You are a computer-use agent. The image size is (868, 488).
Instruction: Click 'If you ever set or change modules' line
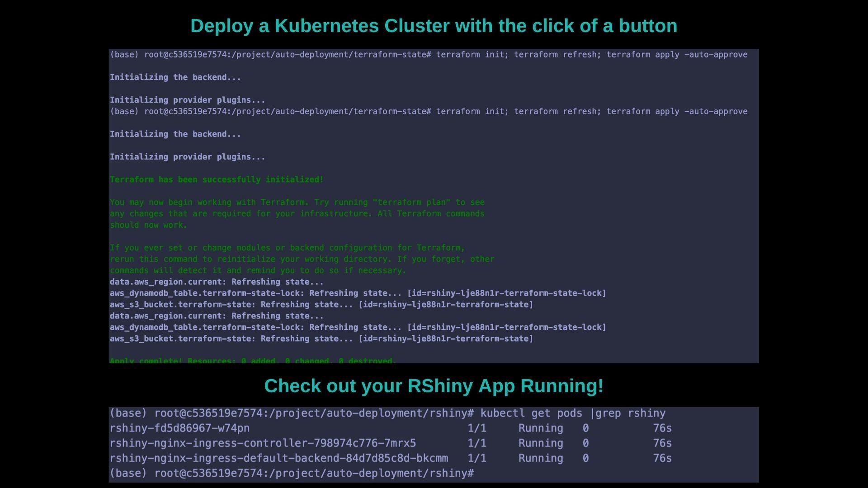click(288, 248)
